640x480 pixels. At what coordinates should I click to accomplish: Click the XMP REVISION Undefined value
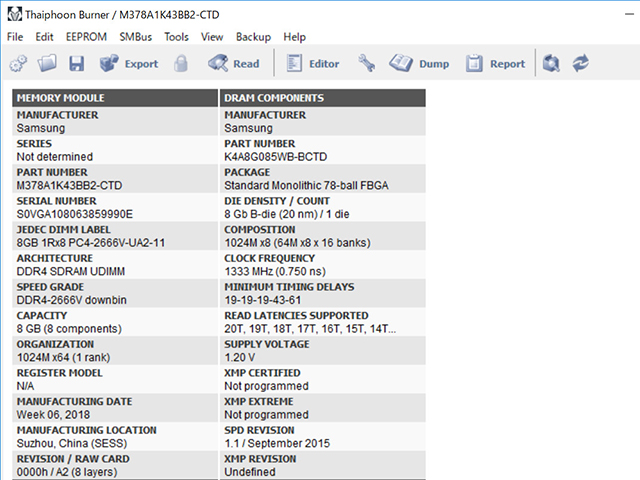click(x=250, y=472)
